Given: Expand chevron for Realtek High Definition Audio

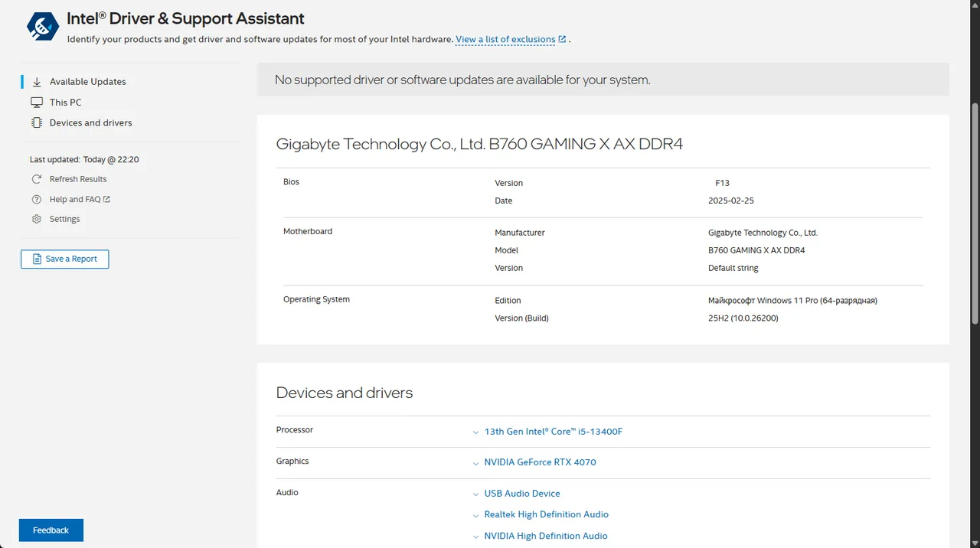Looking at the screenshot, I should point(475,515).
